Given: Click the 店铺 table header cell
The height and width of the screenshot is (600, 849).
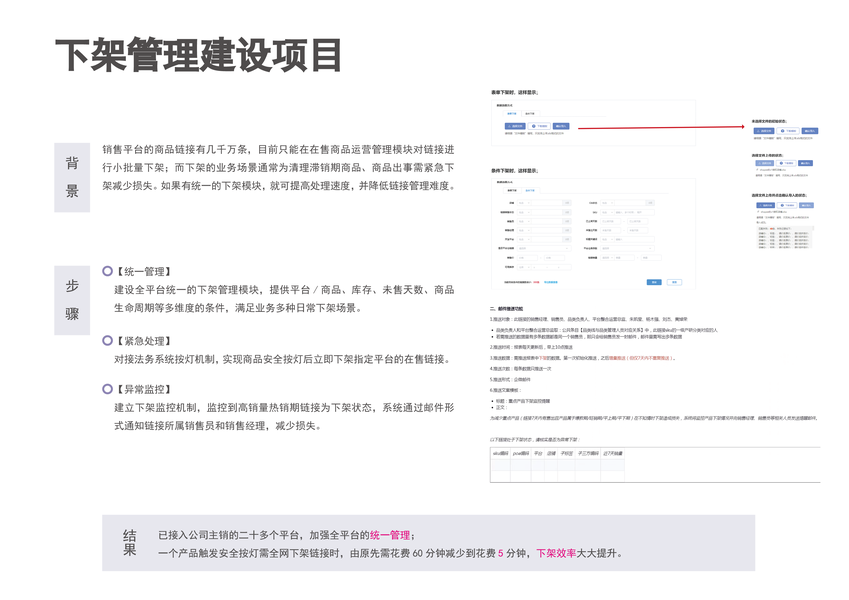Looking at the screenshot, I should 551,454.
